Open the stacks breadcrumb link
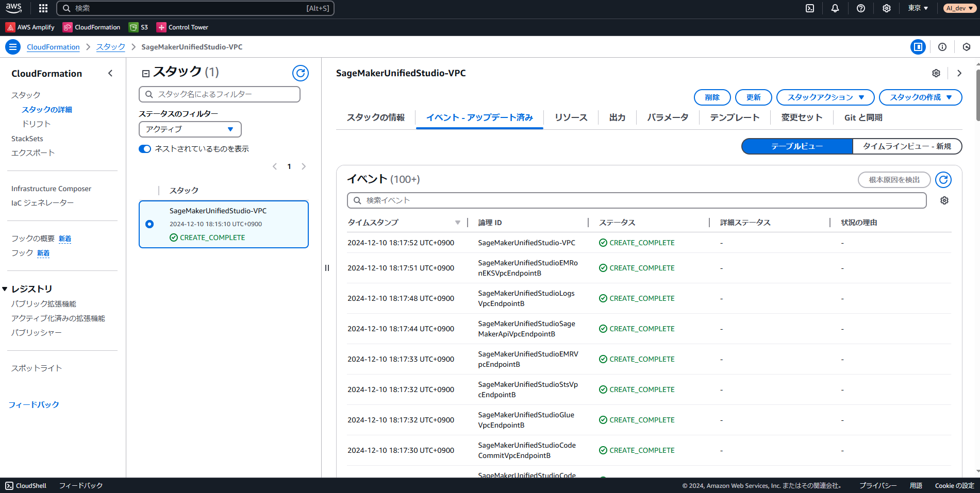This screenshot has width=980, height=493. click(x=111, y=47)
